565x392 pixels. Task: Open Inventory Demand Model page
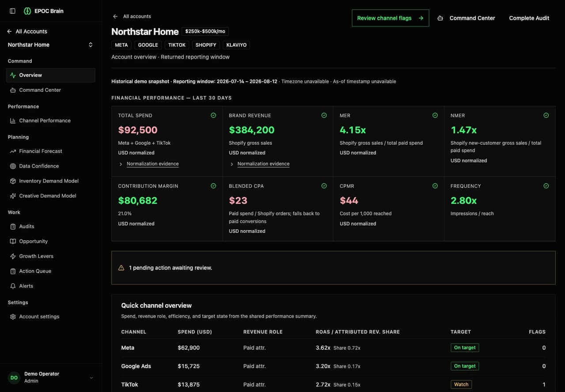pyautogui.click(x=51, y=181)
